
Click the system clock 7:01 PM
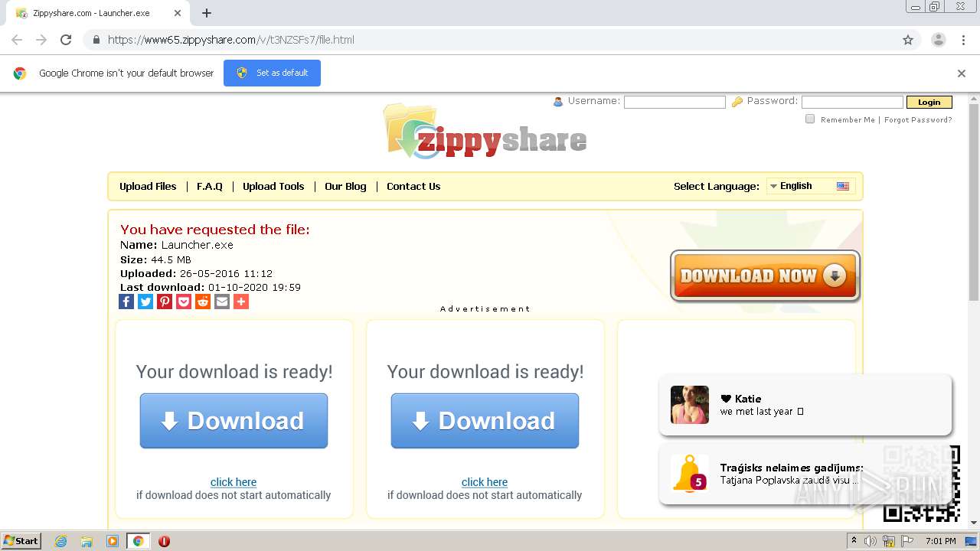(940, 541)
